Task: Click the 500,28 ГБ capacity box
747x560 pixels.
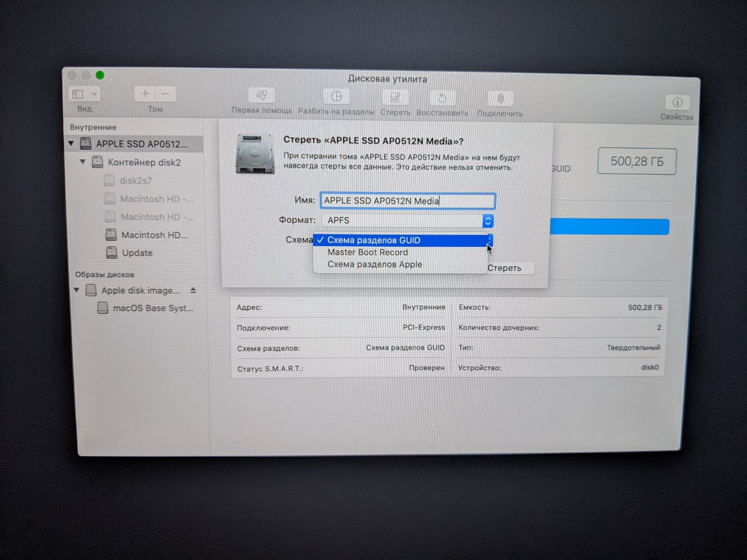Action: [637, 161]
